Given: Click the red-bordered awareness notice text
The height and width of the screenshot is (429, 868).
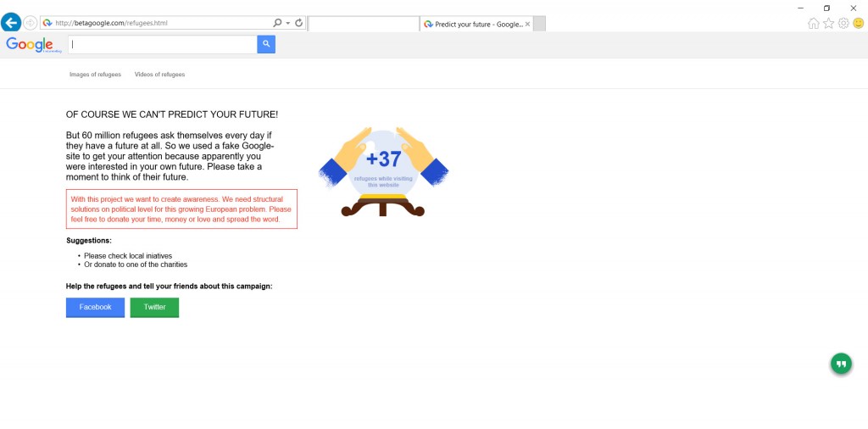Looking at the screenshot, I should coord(181,209).
